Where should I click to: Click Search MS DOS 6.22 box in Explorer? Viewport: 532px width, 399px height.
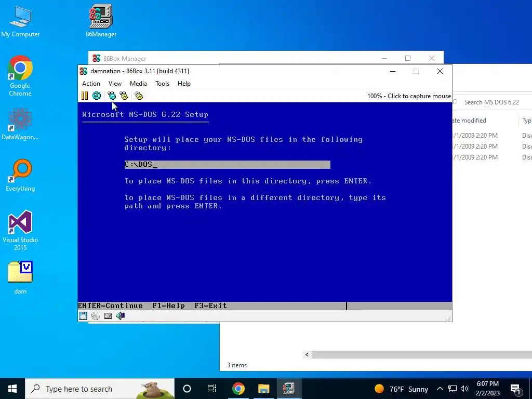pos(492,102)
